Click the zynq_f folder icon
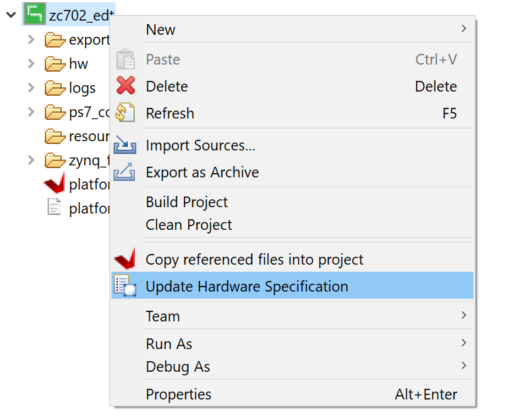The image size is (509, 420). (55, 160)
